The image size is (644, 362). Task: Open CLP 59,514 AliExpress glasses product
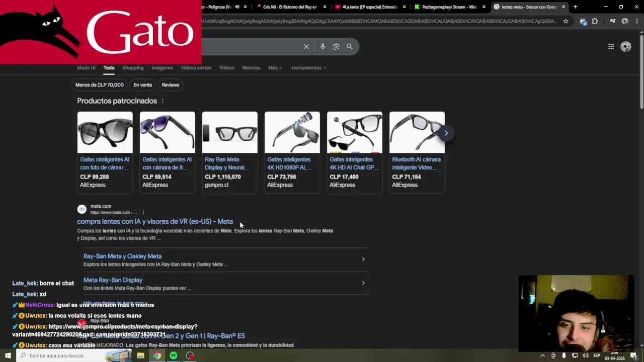167,152
